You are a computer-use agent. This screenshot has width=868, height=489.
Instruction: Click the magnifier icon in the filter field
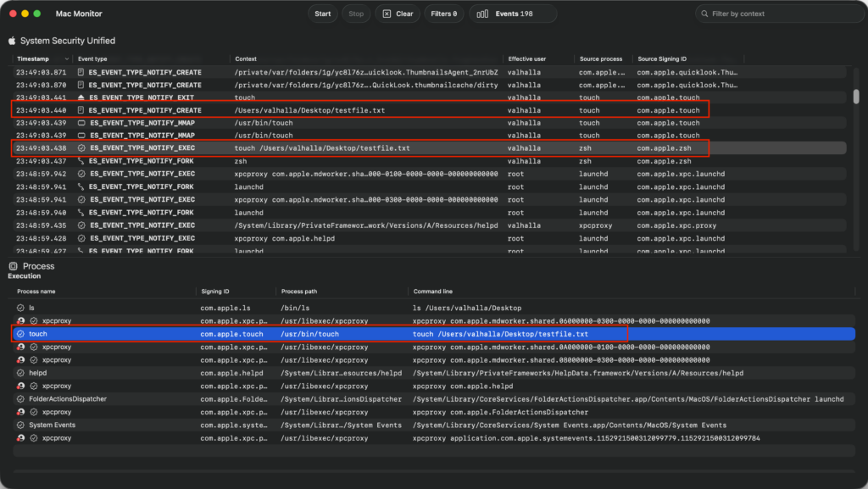[x=704, y=14]
